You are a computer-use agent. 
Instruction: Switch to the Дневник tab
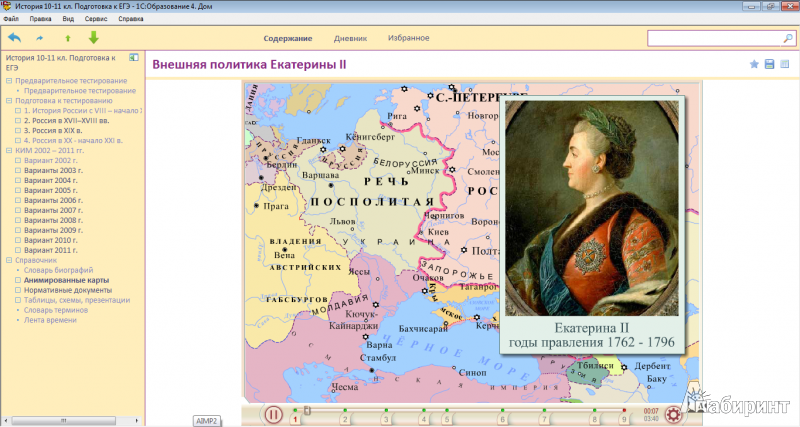point(351,38)
